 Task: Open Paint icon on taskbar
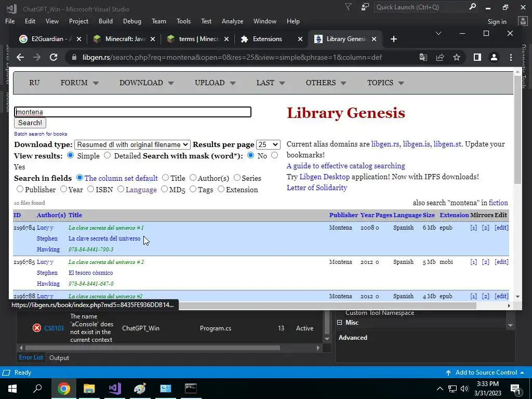coord(140,389)
